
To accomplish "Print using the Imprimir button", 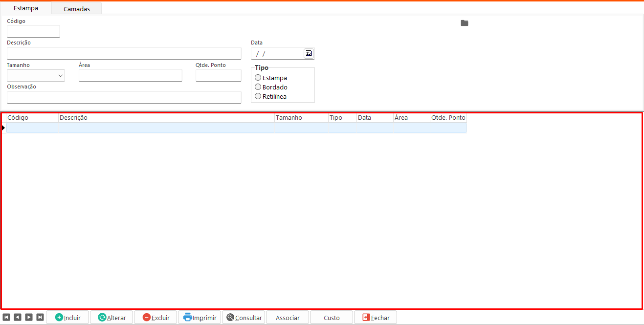I will [x=200, y=317].
